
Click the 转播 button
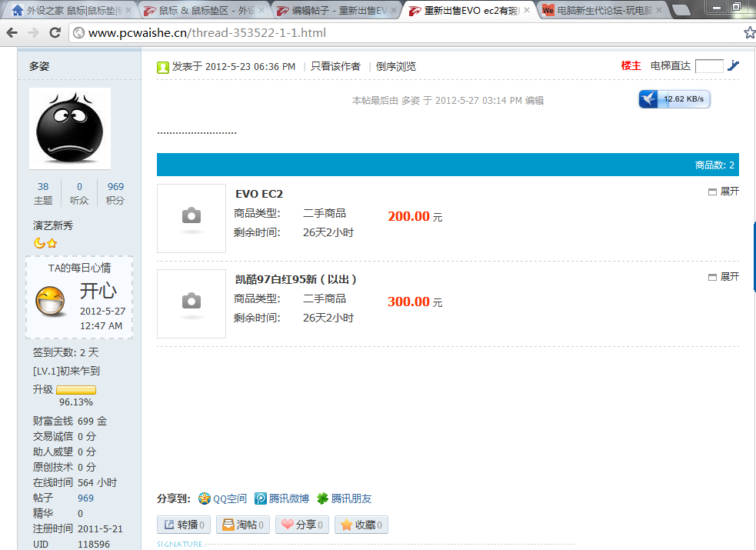tap(184, 525)
